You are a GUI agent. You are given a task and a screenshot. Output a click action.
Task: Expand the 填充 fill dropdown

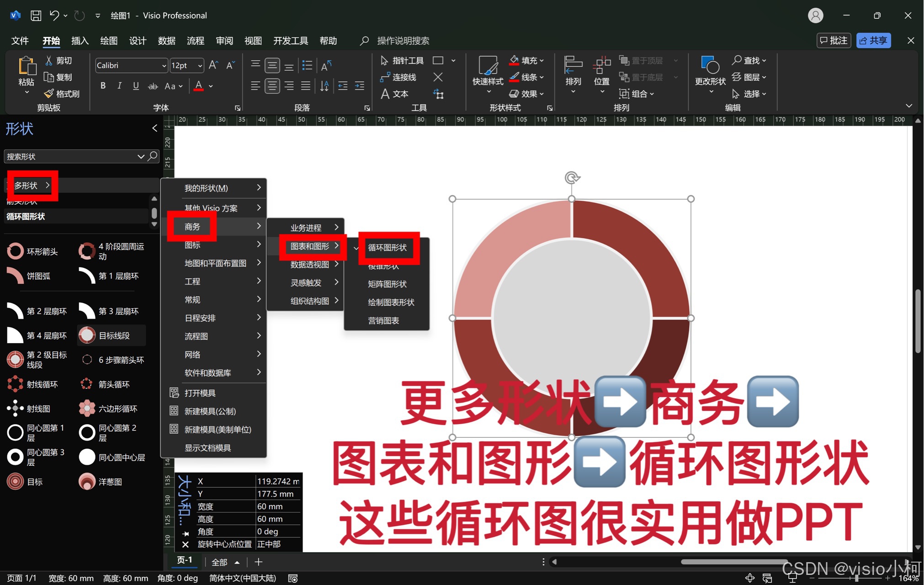[542, 60]
